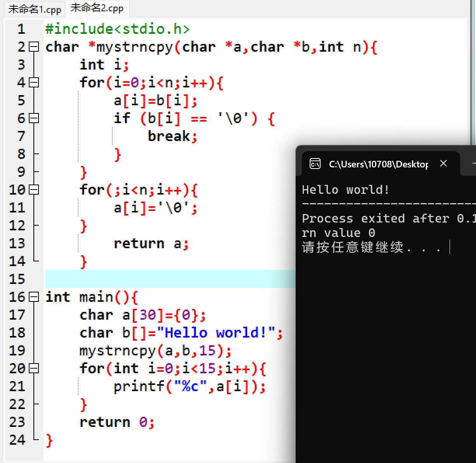Select the 未命名2.cpp editor tab
This screenshot has width=476, height=463.
tap(97, 8)
